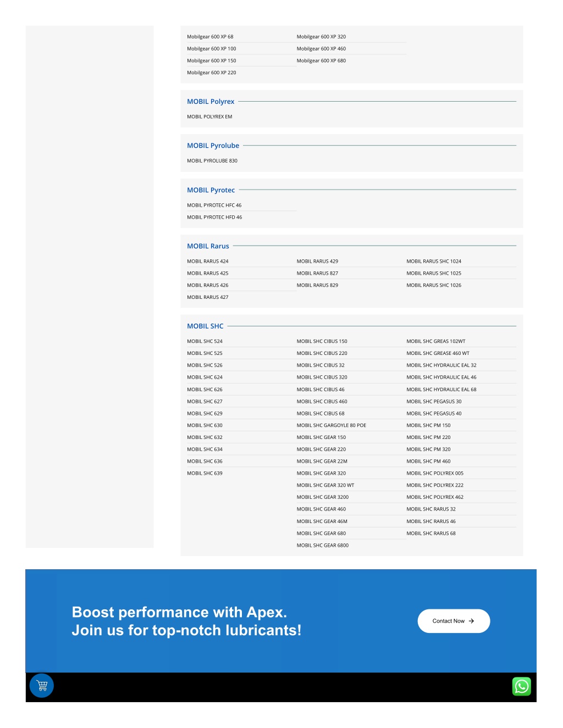Screen dimensions: 563x728
Task: Select MOBIL SHC RARUS 32
Action: [431, 509]
